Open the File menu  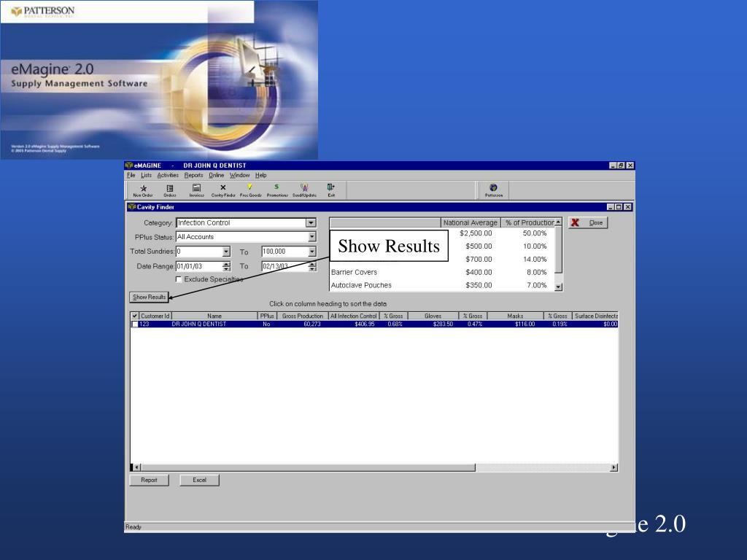pyautogui.click(x=131, y=175)
